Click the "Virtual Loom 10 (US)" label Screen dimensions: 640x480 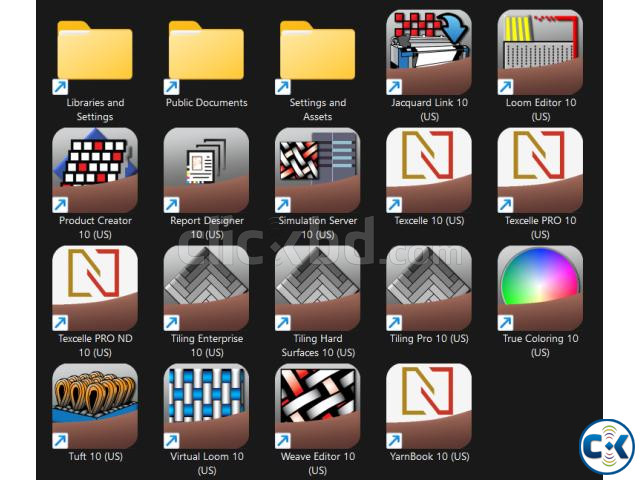click(x=207, y=463)
